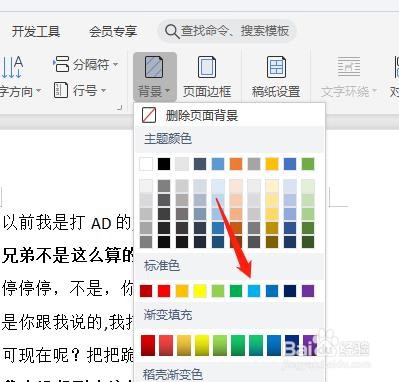Click document line starting 可现在呢

click(x=68, y=355)
